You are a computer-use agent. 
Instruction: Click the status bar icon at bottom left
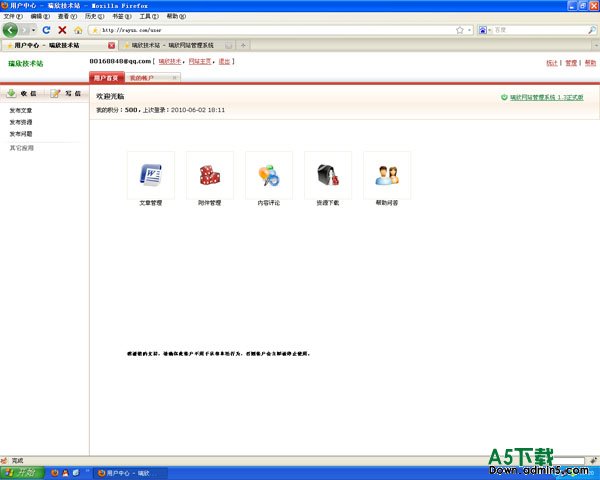4,460
